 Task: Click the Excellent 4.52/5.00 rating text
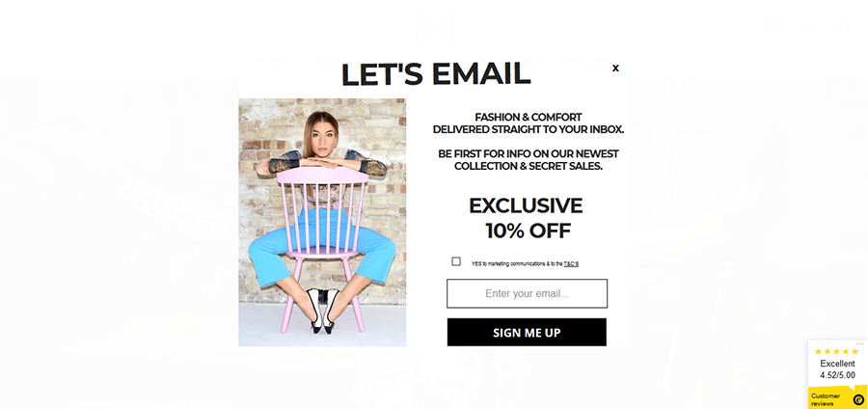837,369
